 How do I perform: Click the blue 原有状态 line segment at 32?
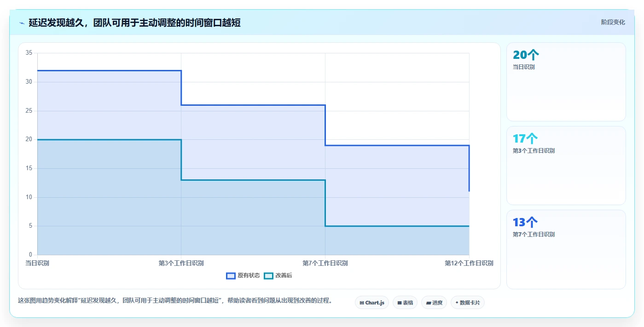109,70
